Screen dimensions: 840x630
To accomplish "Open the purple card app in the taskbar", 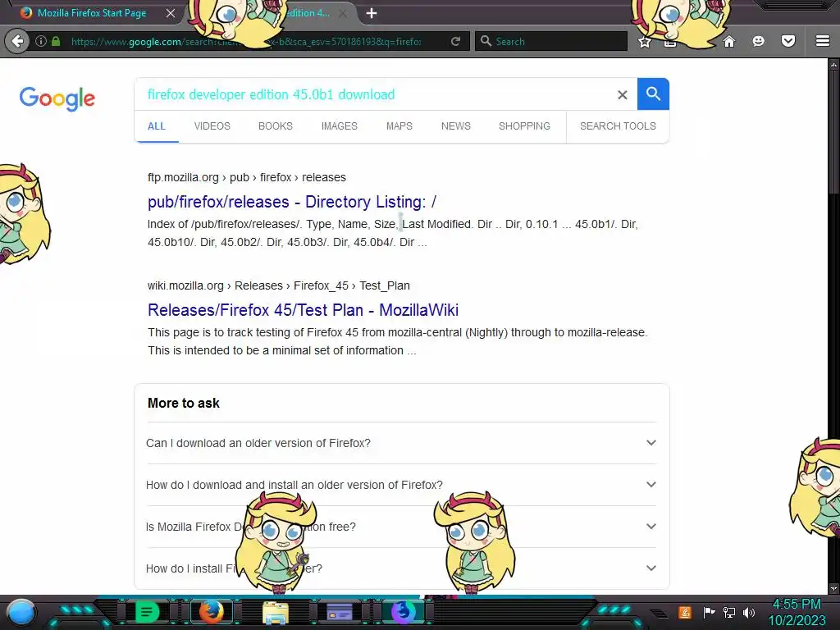I will click(340, 612).
